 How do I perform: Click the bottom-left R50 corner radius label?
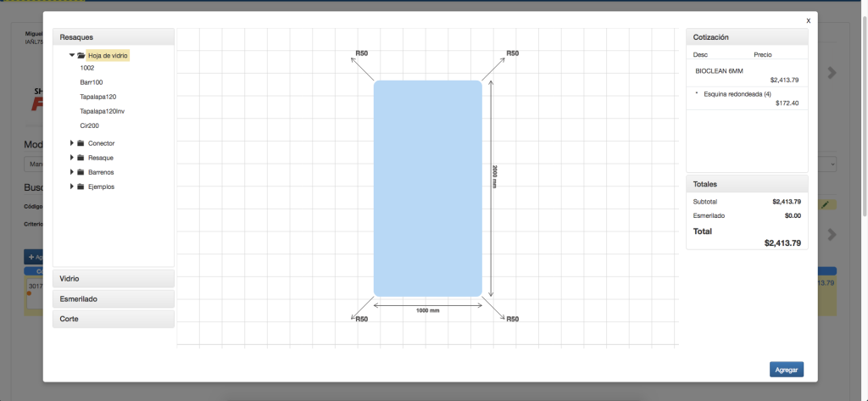(361, 319)
